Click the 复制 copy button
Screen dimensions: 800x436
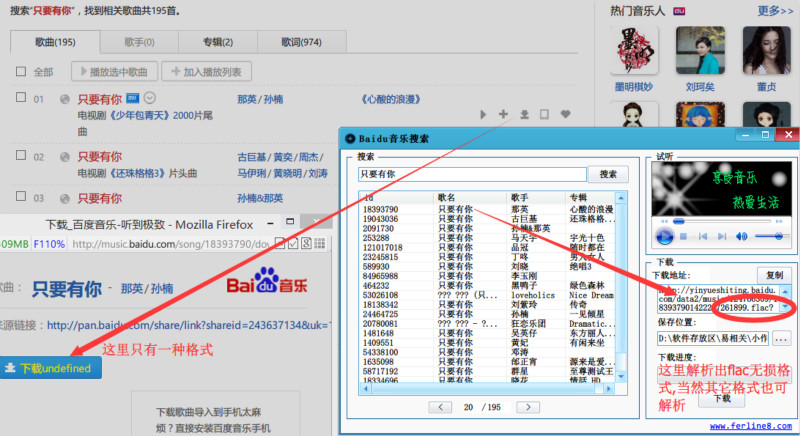coord(773,274)
